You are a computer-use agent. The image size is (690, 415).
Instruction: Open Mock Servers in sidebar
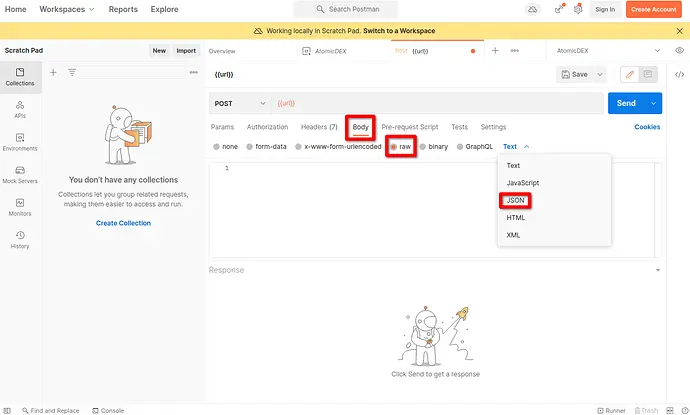[x=20, y=174]
